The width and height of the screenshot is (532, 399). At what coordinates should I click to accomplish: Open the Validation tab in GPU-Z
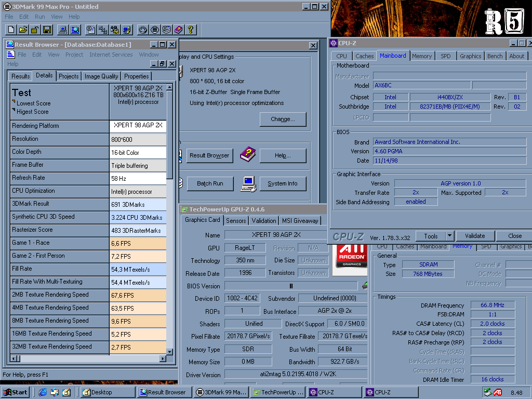pyautogui.click(x=263, y=220)
